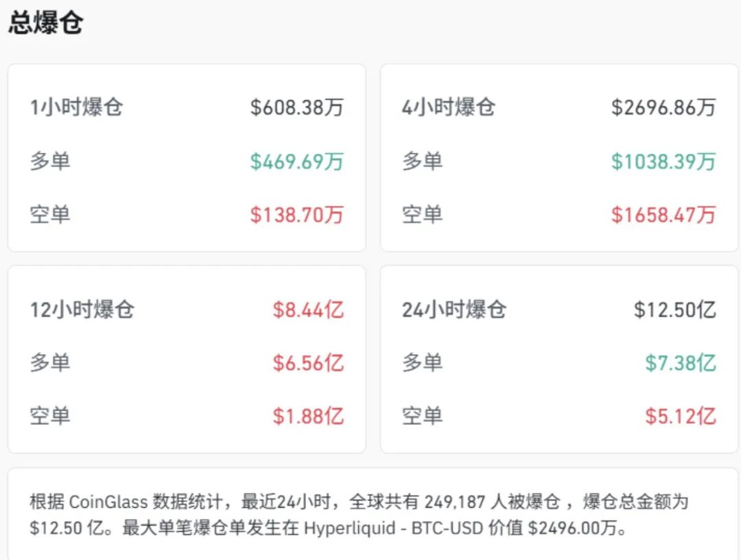Click the 总爆仓 heading

tap(46, 22)
